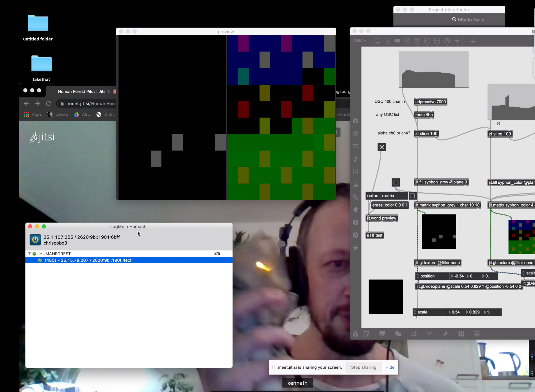
Task: Open the piano keys MIDI icon
Action: pyautogui.click(x=461, y=334)
